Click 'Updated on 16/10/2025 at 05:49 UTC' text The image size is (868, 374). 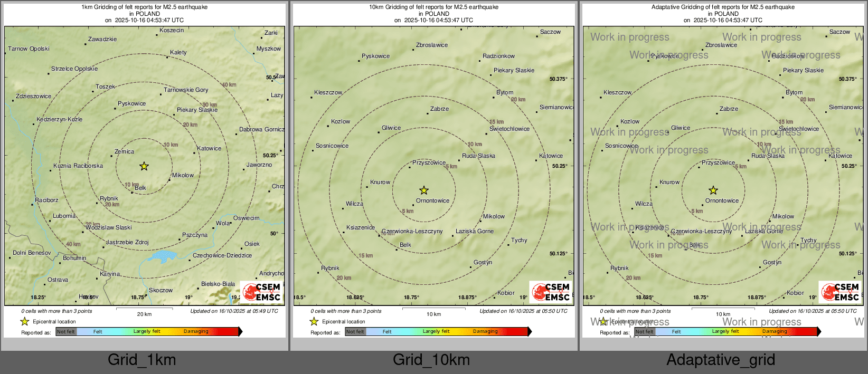click(x=234, y=311)
